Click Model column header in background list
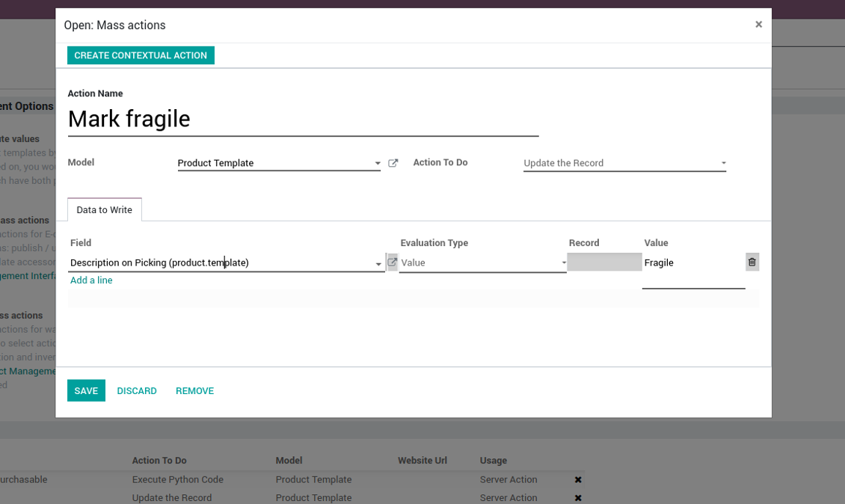845x504 pixels. click(289, 461)
